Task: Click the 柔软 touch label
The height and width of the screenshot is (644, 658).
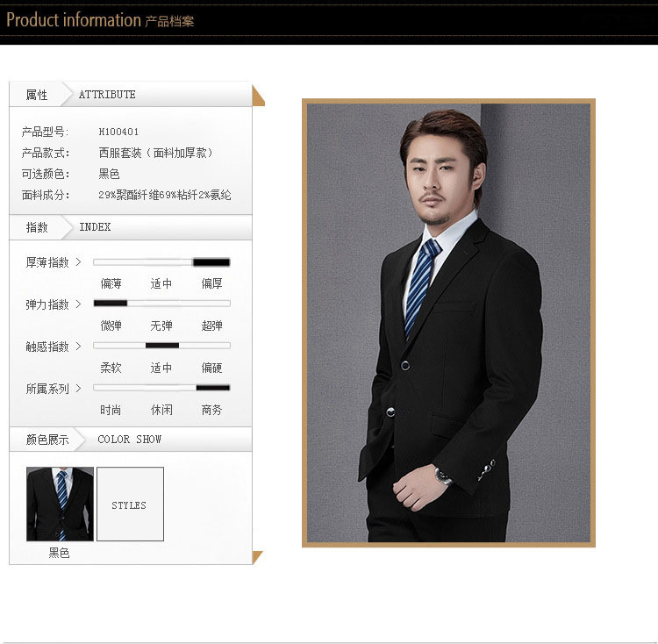Action: (111, 368)
